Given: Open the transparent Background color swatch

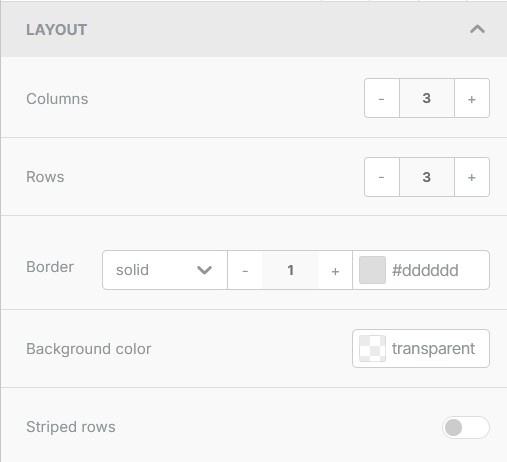Looking at the screenshot, I should pyautogui.click(x=372, y=349).
